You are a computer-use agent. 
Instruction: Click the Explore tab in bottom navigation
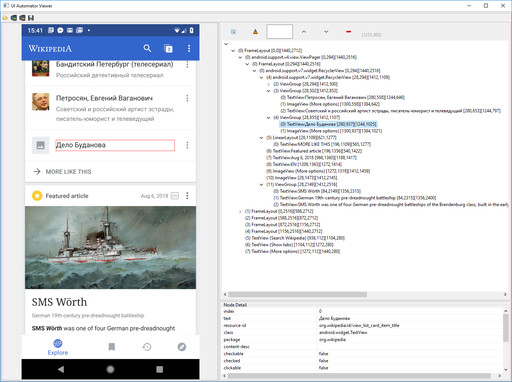coord(58,347)
